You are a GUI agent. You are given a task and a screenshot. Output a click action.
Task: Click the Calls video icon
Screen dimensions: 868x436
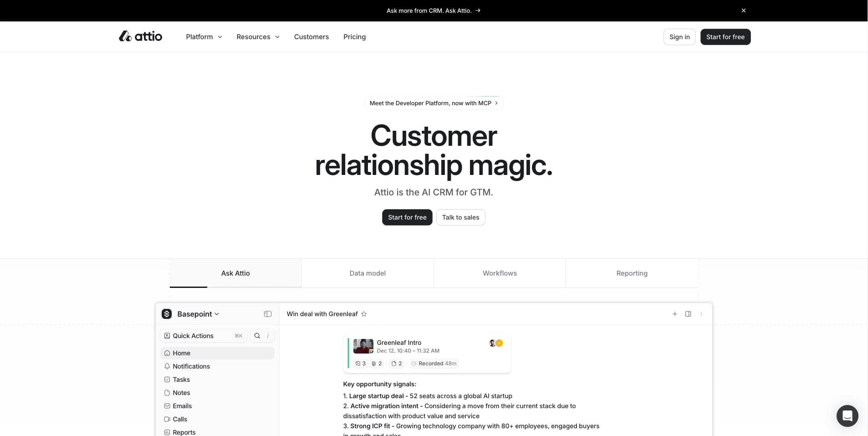(x=167, y=419)
